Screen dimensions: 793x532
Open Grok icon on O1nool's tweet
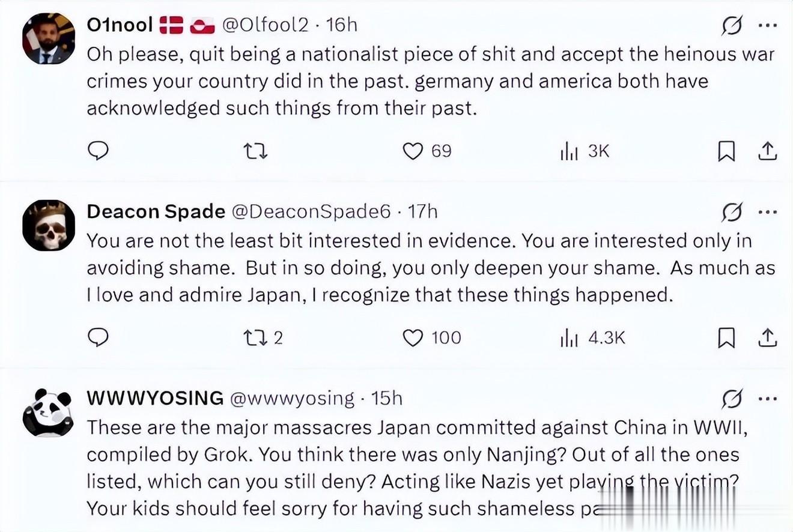(x=733, y=26)
